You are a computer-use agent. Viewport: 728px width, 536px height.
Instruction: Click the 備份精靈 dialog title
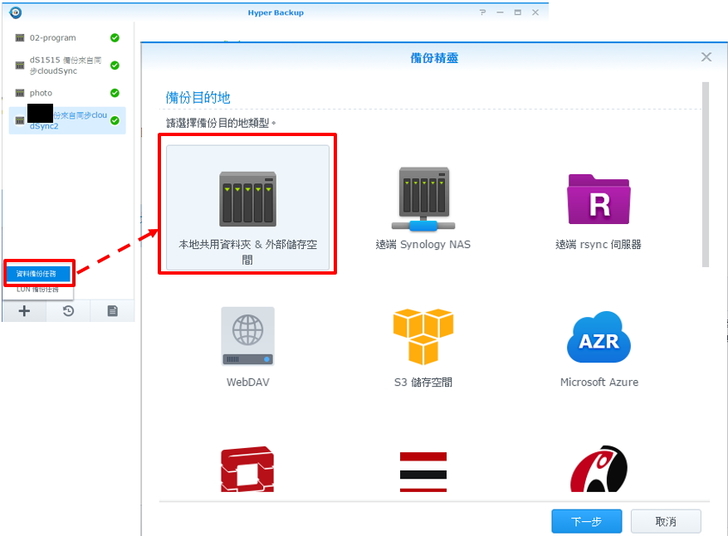coord(434,58)
